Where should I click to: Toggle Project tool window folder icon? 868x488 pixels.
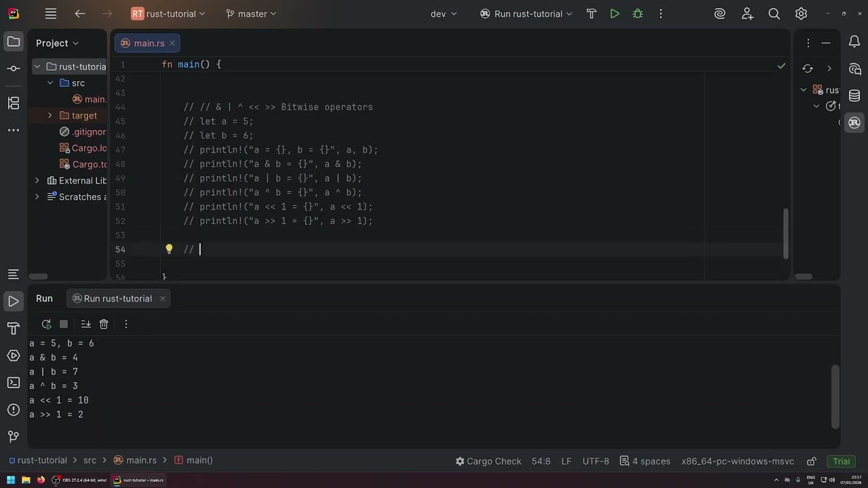(14, 42)
